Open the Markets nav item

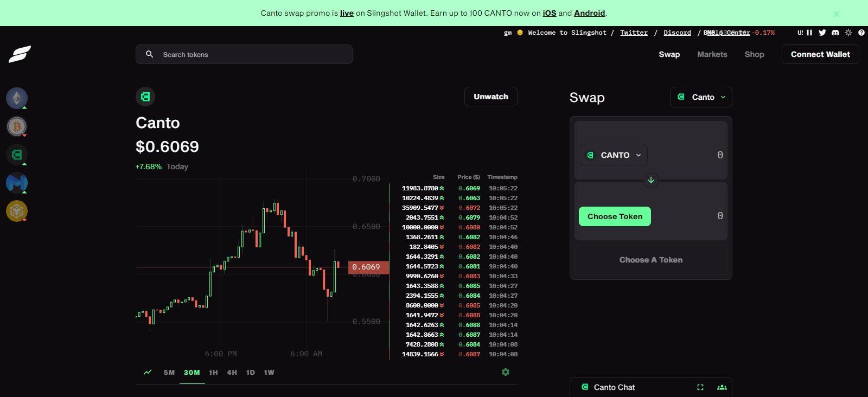(712, 54)
